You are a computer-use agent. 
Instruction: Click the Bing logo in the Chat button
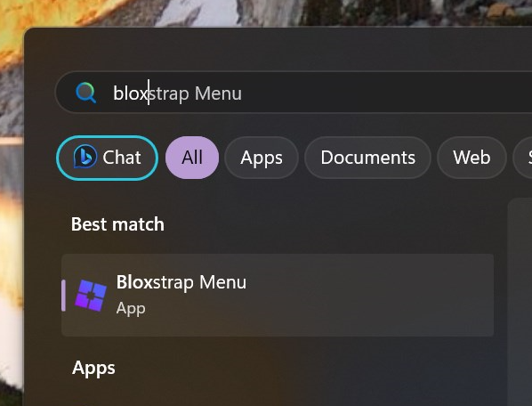tap(85, 157)
